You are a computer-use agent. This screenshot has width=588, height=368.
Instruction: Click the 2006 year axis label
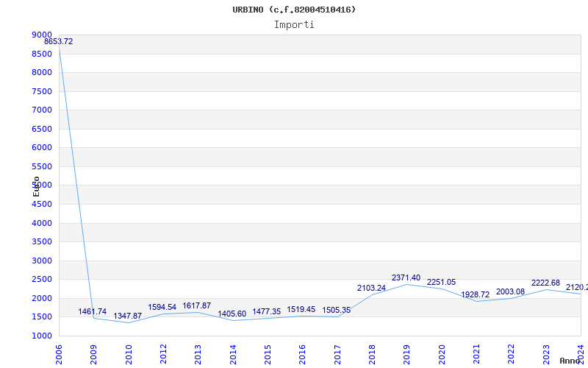pos(59,355)
